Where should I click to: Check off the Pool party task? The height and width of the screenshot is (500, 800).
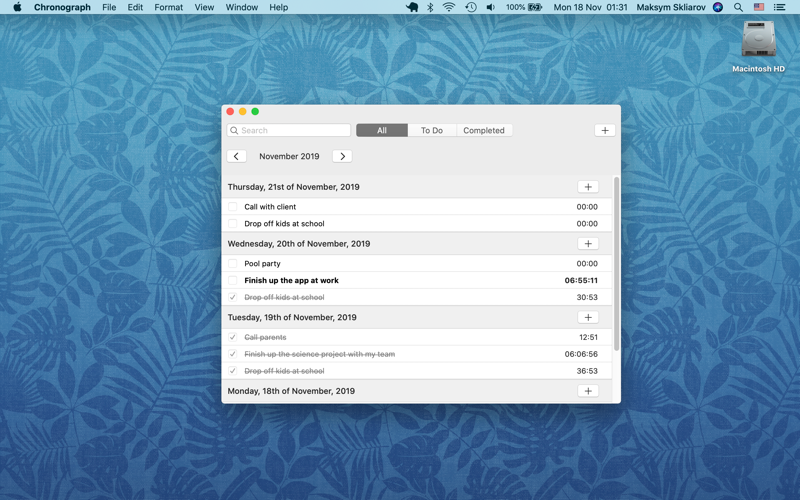[233, 263]
